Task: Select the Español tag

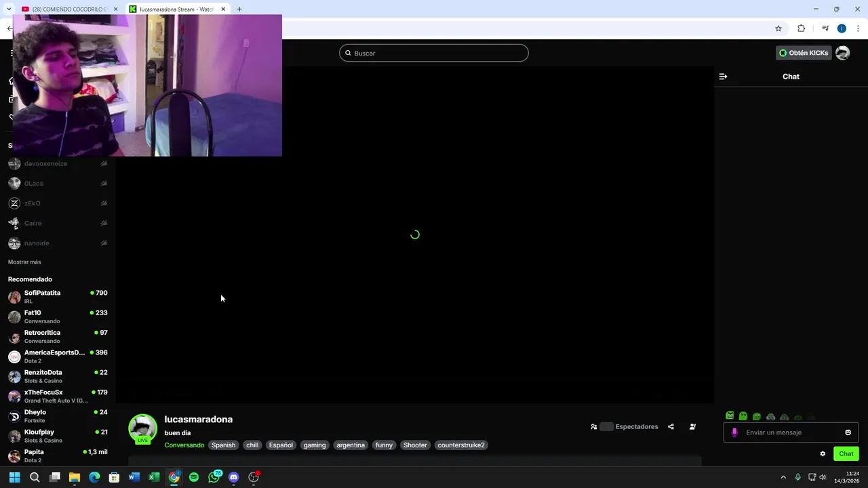Action: (x=281, y=445)
